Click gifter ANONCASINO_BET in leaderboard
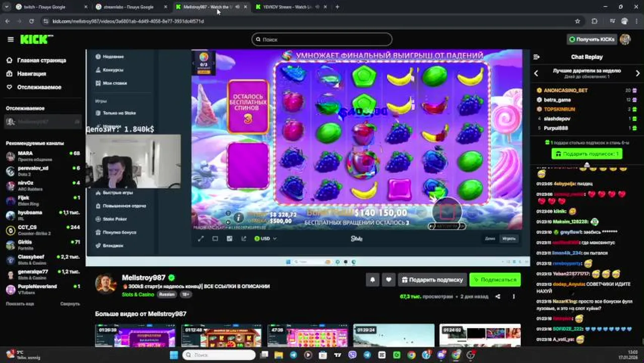Viewport: 644px width, 363px height. click(x=565, y=90)
